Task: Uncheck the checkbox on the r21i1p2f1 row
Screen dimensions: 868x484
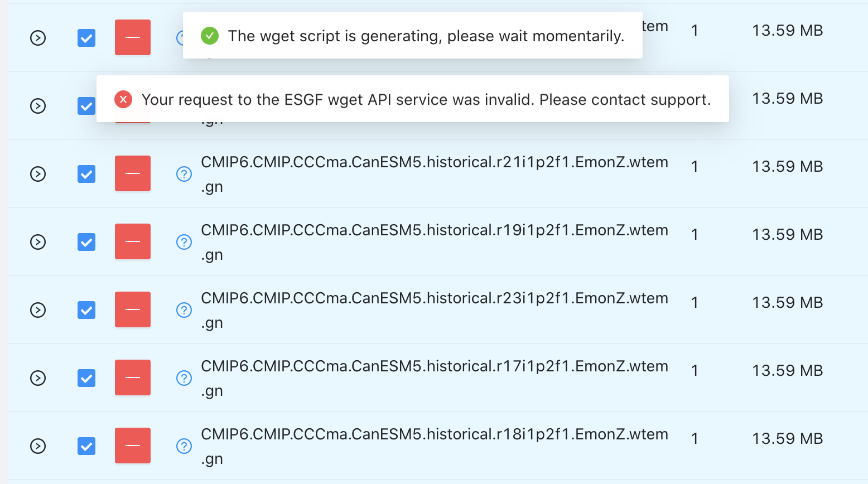Action: 86,173
